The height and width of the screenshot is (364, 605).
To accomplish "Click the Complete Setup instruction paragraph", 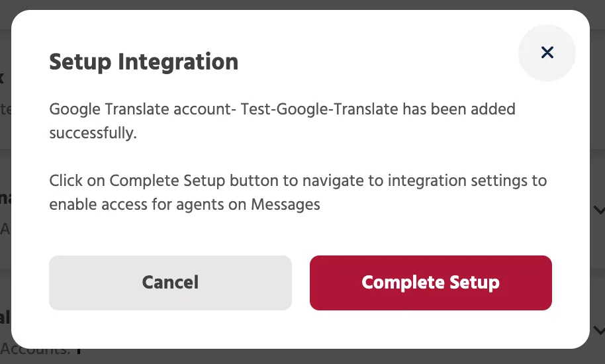I will coord(298,193).
